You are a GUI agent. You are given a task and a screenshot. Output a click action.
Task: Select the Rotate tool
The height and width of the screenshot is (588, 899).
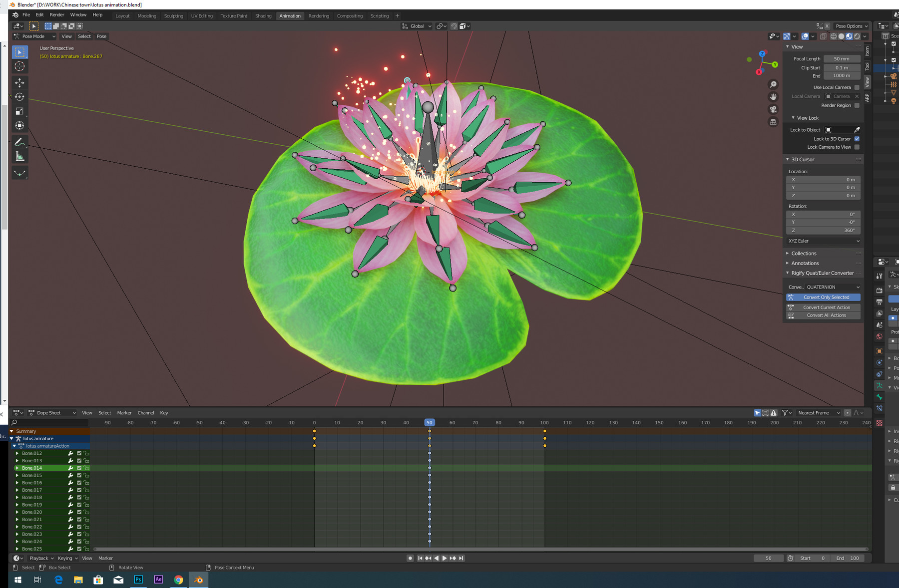pos(20,97)
